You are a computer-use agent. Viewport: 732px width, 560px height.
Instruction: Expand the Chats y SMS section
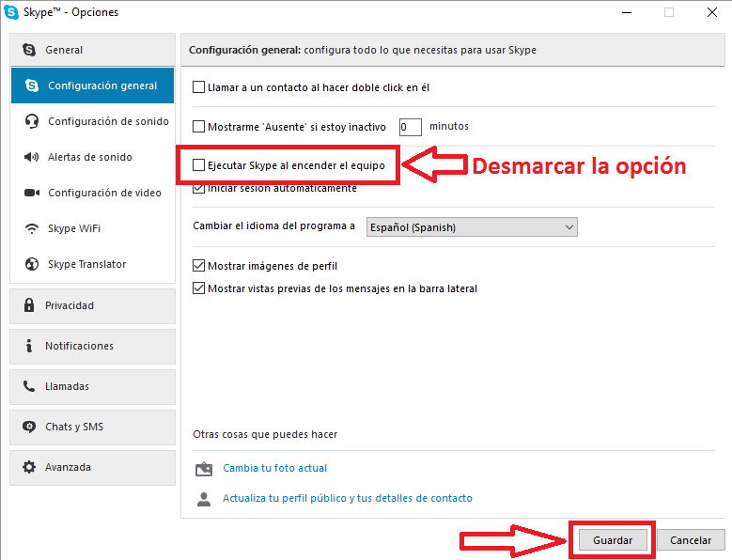point(92,427)
